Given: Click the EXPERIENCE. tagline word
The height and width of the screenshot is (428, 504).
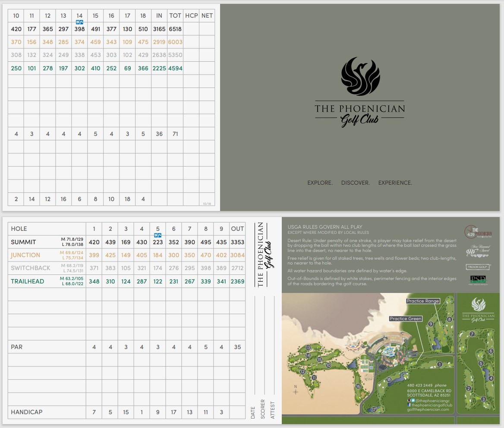Looking at the screenshot, I should 395,183.
